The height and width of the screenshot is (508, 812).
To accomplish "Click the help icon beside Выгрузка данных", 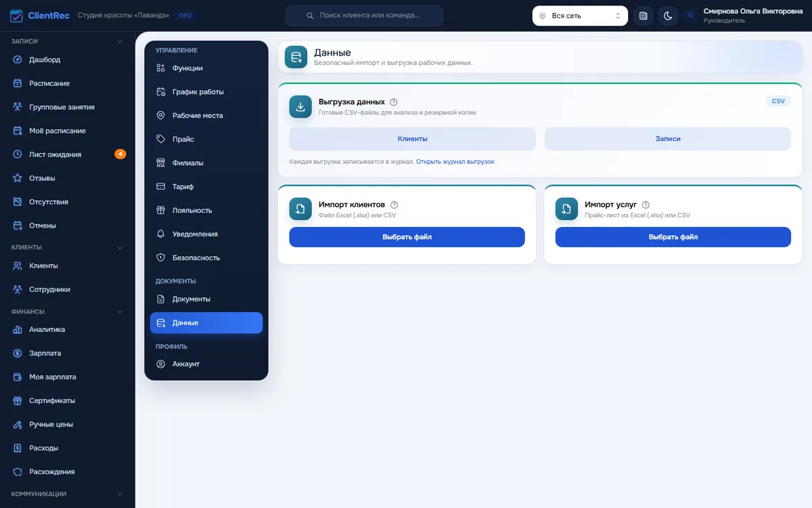I will tap(394, 102).
